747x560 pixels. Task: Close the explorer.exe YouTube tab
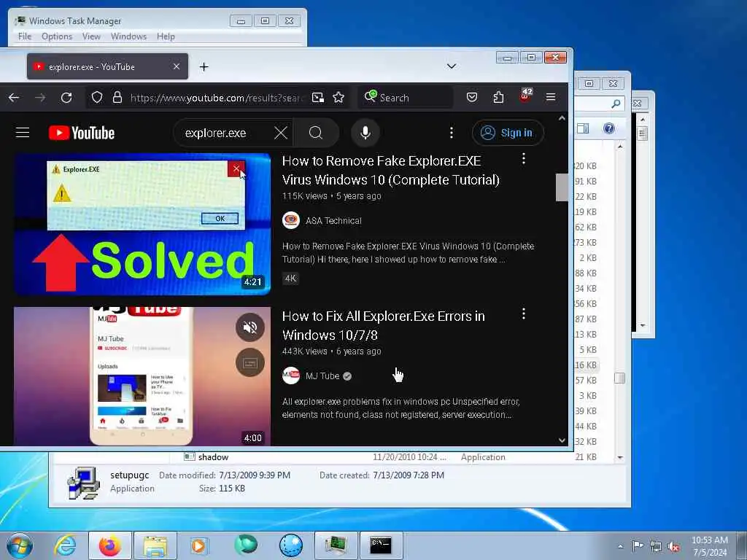[177, 66]
